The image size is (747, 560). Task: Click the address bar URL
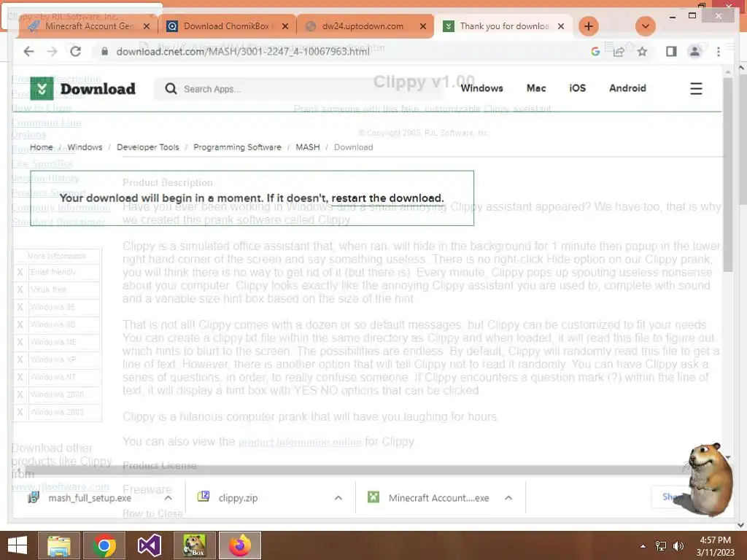(243, 52)
